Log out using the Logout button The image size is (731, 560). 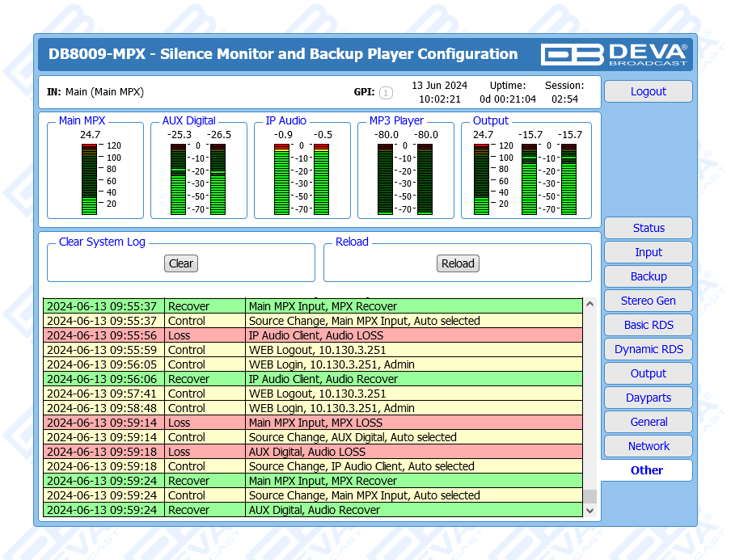[x=648, y=91]
